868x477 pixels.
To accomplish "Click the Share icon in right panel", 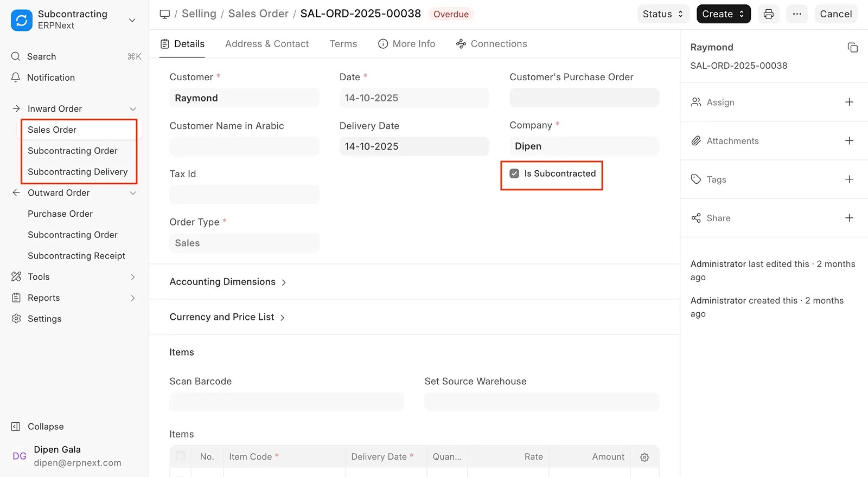I will [x=696, y=218].
